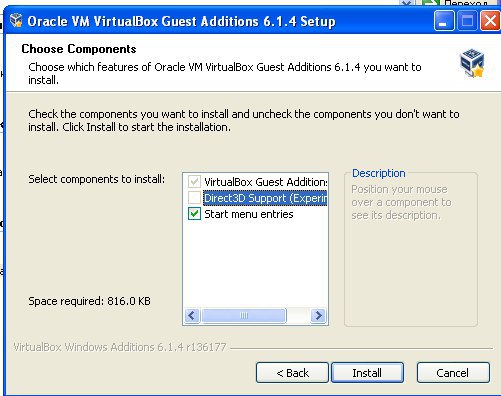
Task: Click the horizontal scrollbar thumb
Action: click(x=244, y=315)
